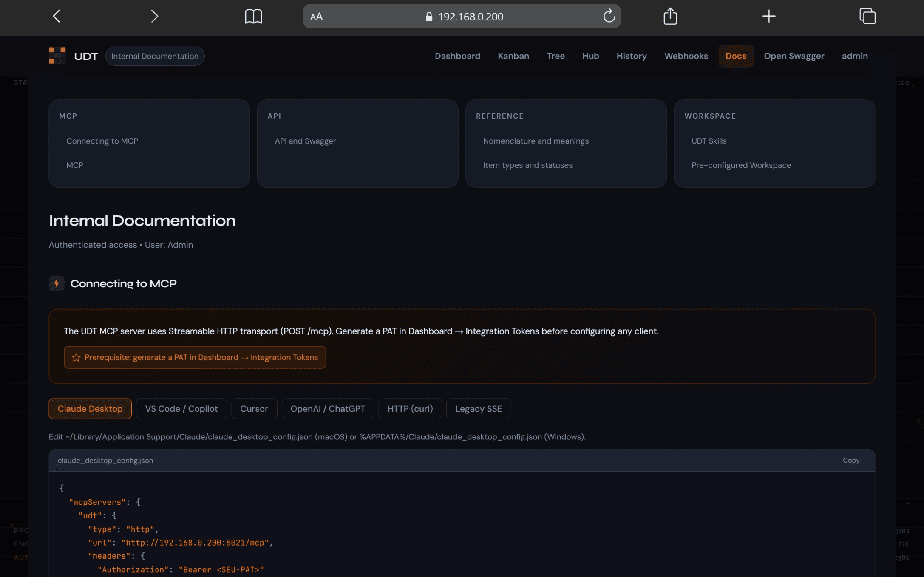This screenshot has height=577, width=924.
Task: Open the bookmarks book icon
Action: click(x=253, y=16)
